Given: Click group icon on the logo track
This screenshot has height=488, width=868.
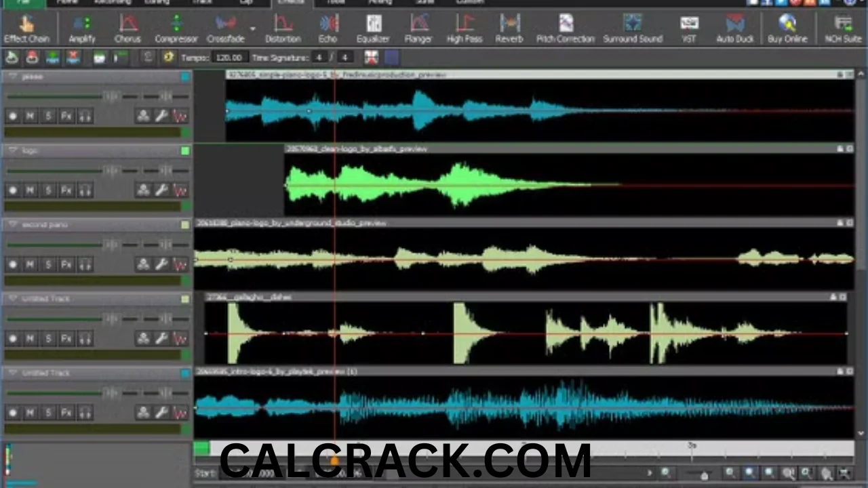Looking at the screenshot, I should point(143,190).
